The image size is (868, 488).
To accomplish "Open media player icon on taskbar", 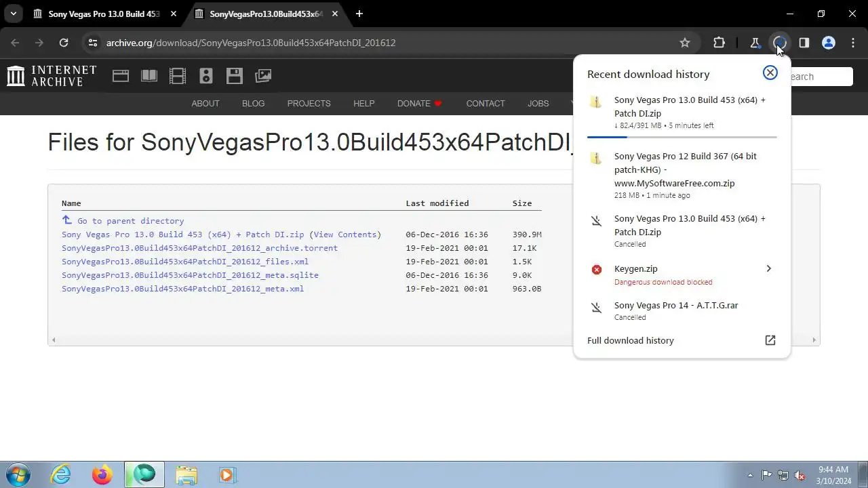I will pos(227,474).
